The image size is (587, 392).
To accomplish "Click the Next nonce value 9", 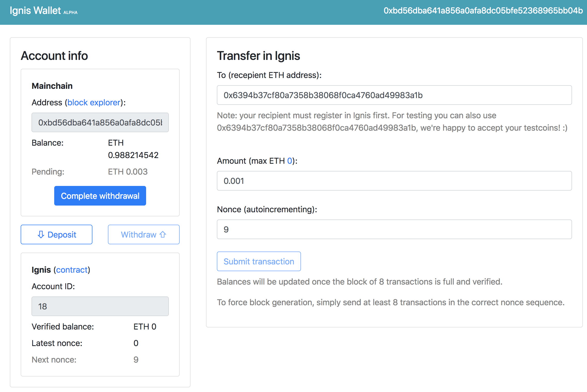I will [x=136, y=360].
